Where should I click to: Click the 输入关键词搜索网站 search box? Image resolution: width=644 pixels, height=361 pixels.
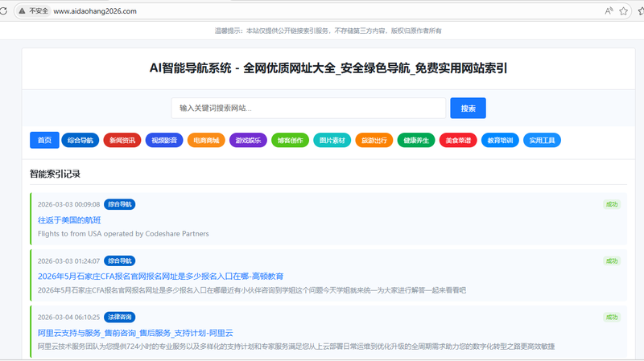(308, 108)
